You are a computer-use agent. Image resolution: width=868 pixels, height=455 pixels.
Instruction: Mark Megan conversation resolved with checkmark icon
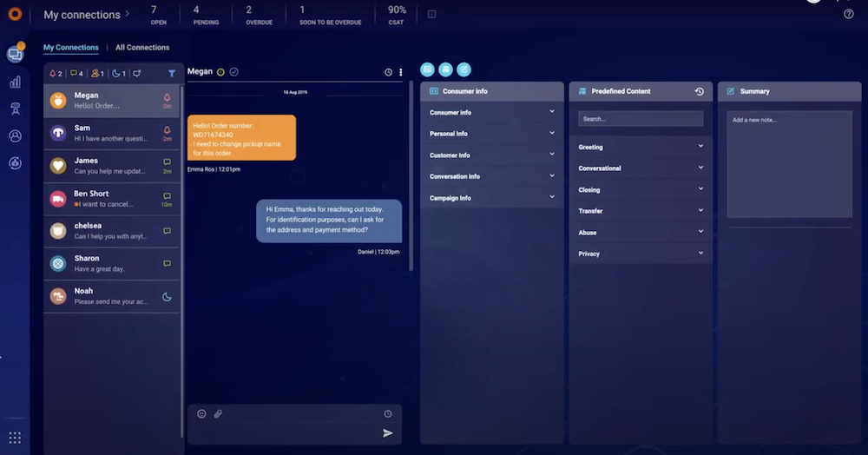pos(234,72)
